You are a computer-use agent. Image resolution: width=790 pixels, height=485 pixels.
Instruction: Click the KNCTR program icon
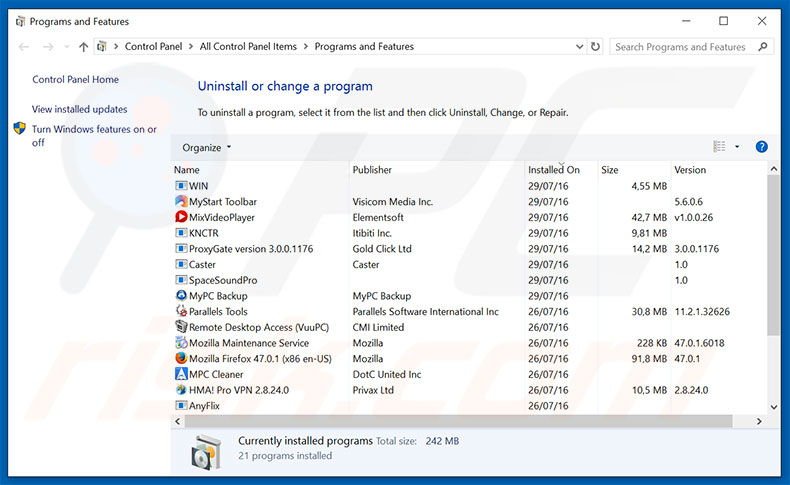[181, 233]
